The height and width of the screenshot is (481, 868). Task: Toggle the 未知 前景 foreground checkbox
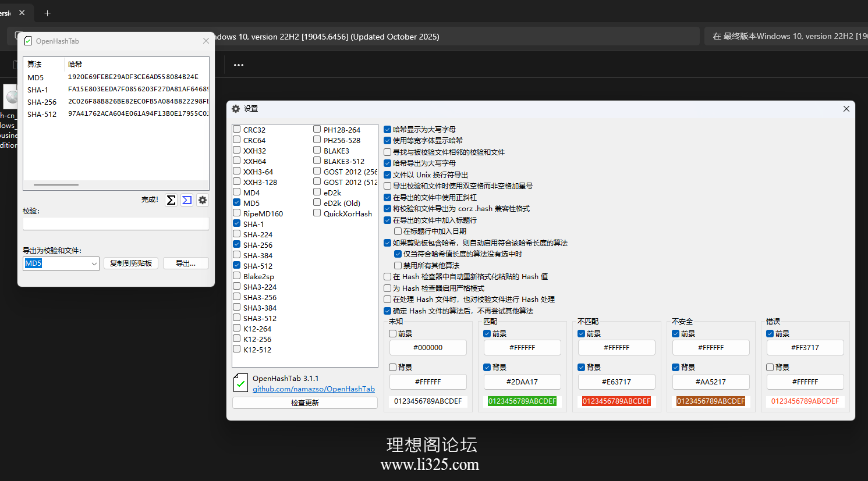pos(394,333)
